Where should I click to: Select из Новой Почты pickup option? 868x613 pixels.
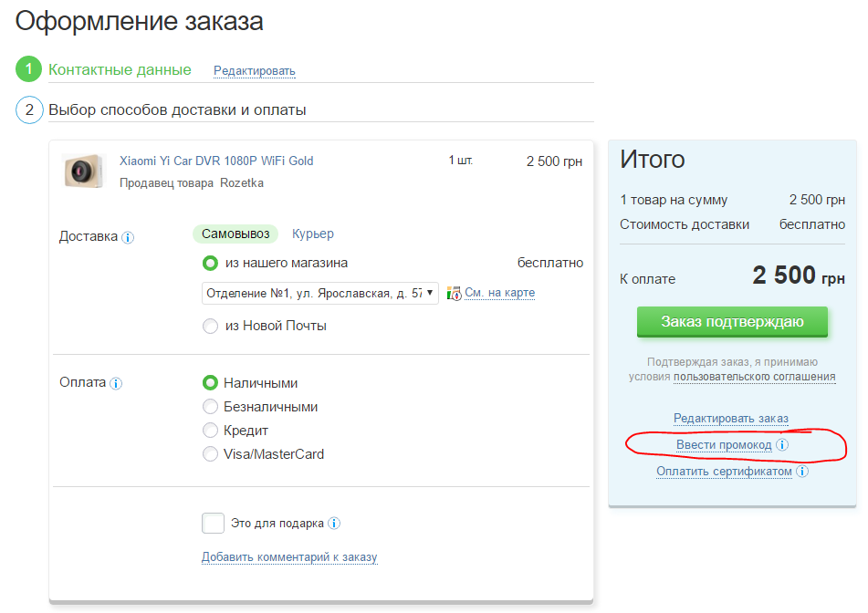point(211,326)
